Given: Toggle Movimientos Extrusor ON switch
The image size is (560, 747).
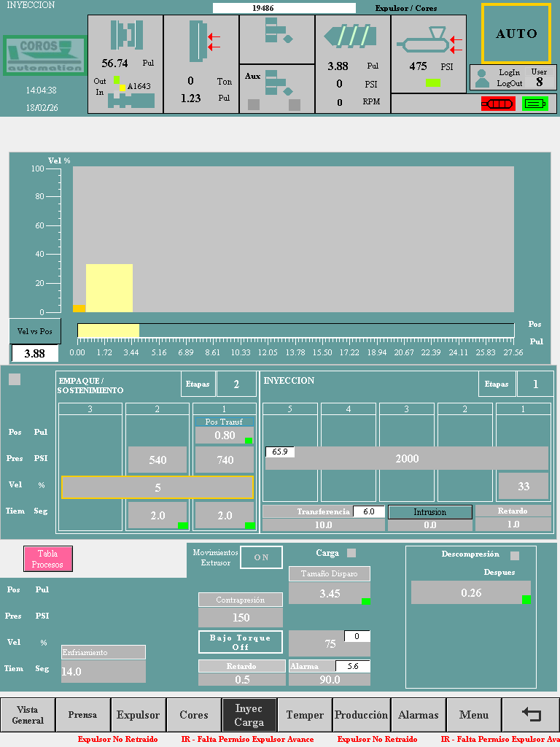Looking at the screenshot, I should pyautogui.click(x=261, y=557).
